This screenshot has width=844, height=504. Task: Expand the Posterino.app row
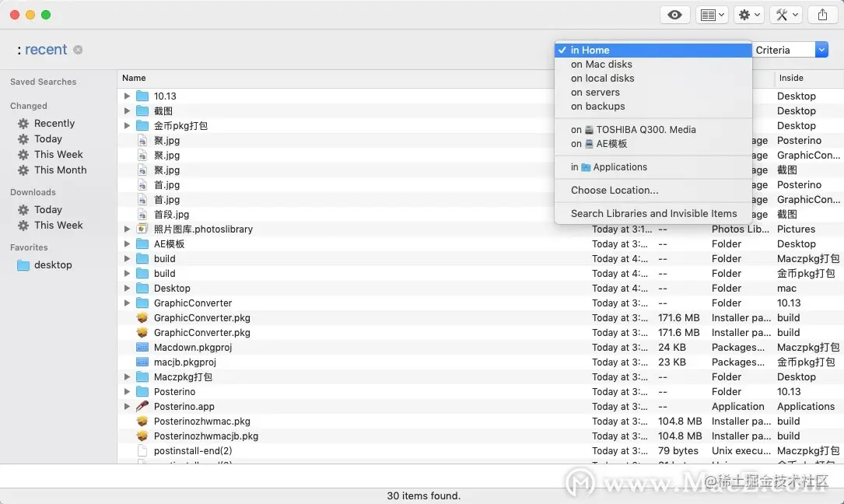coord(127,407)
